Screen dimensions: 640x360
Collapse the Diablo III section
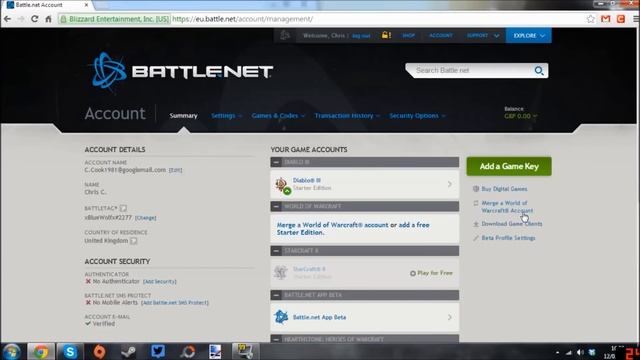(276, 162)
